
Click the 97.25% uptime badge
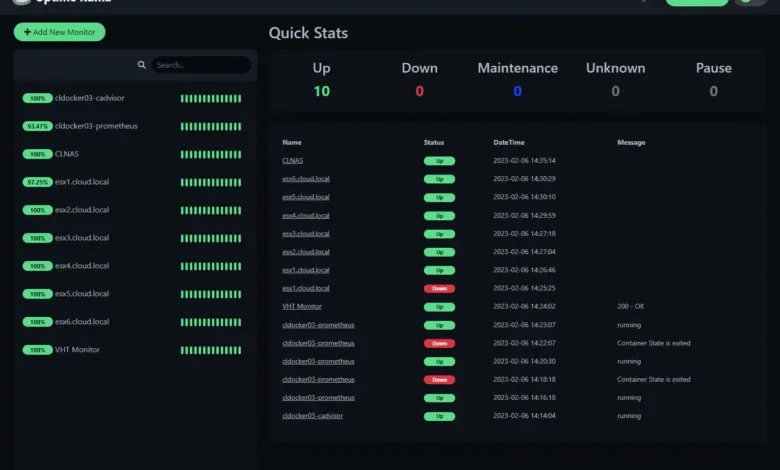click(37, 182)
